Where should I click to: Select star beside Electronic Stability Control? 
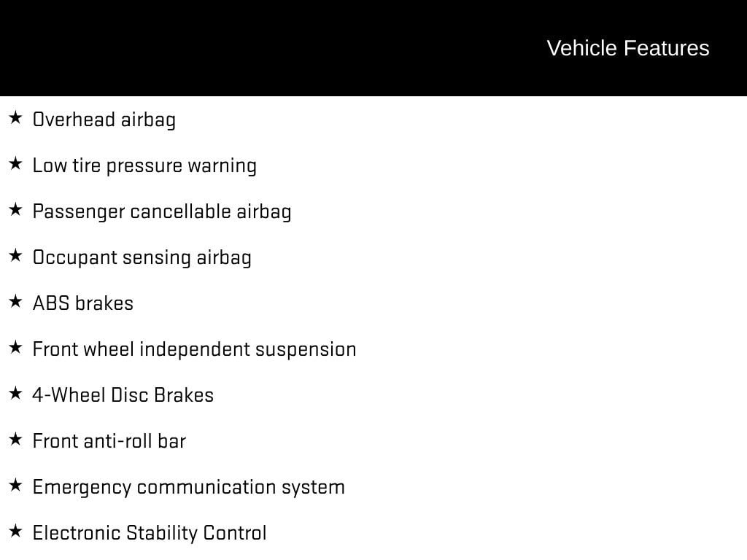(x=15, y=531)
